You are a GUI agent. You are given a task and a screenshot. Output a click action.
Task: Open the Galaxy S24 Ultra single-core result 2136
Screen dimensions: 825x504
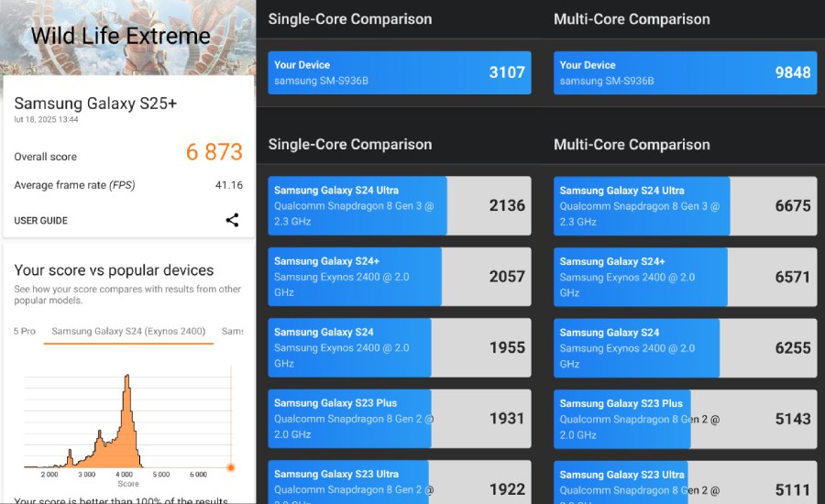click(x=399, y=205)
